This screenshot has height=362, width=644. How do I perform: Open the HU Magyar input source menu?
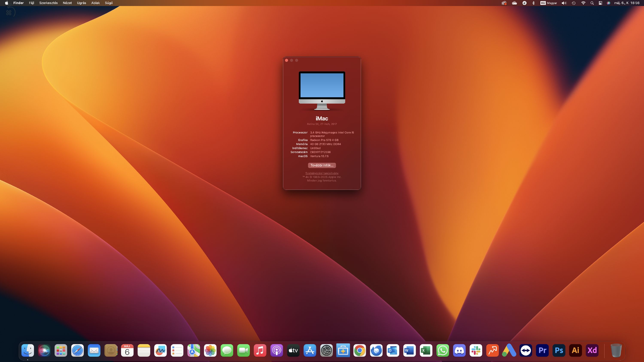548,3
